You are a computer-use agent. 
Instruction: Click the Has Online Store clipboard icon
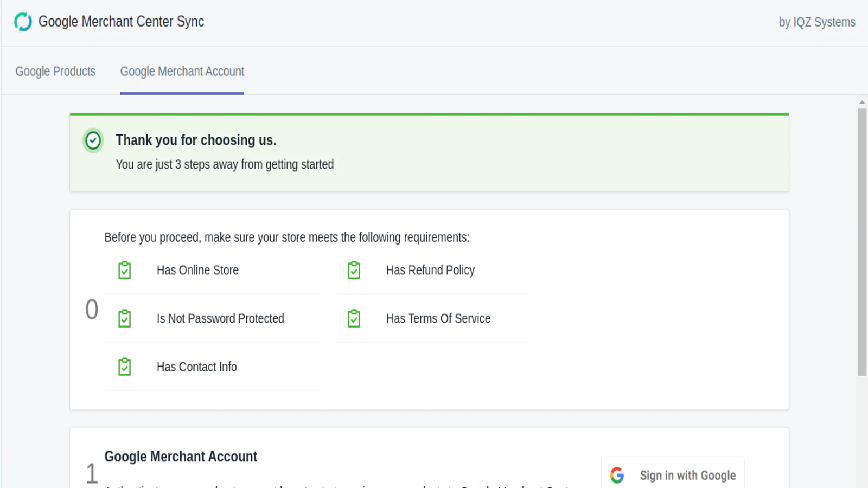click(x=125, y=270)
